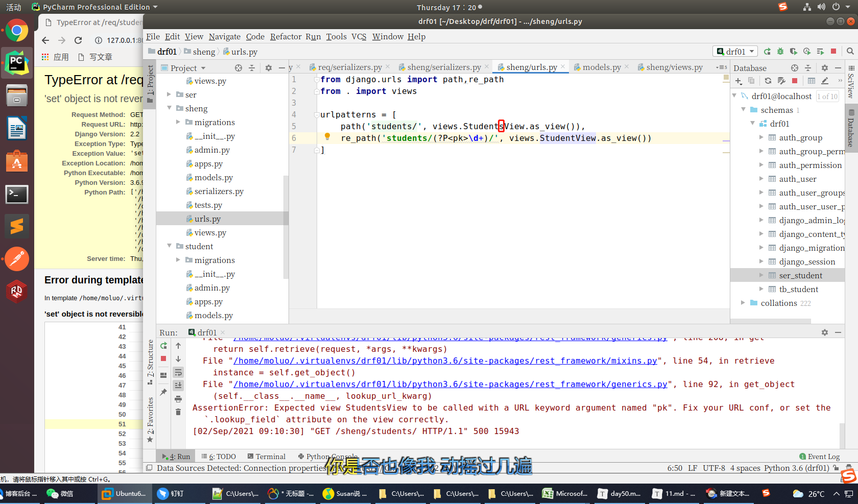Refresh the database connection
Viewport: 858px width, 504px height.
768,81
